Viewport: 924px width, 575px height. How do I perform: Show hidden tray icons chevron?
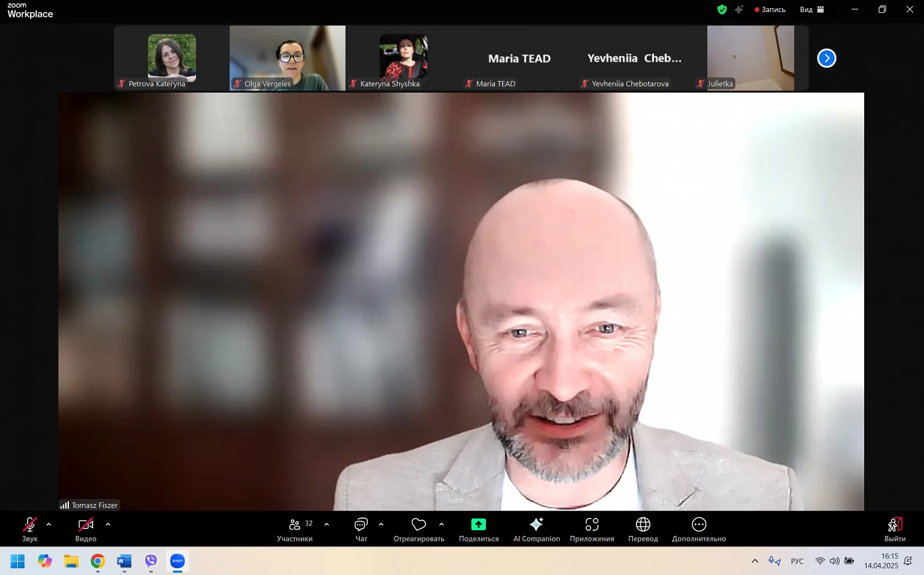tap(755, 561)
